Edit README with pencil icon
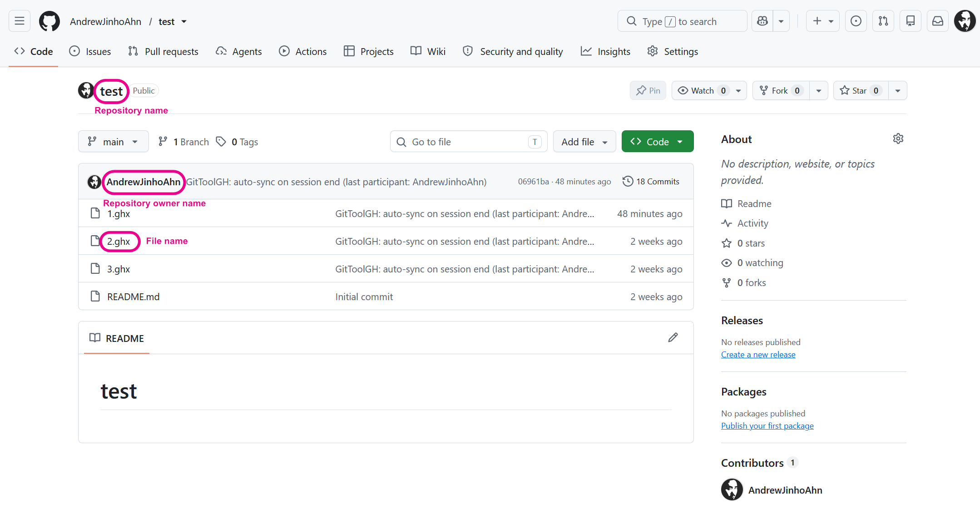980x519 pixels. (x=673, y=337)
